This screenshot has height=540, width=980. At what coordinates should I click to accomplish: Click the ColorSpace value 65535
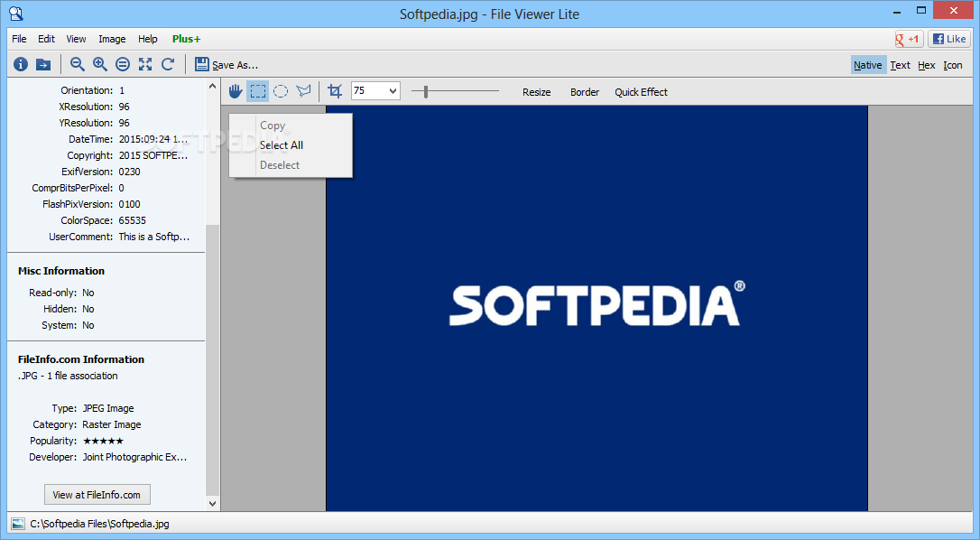132,220
